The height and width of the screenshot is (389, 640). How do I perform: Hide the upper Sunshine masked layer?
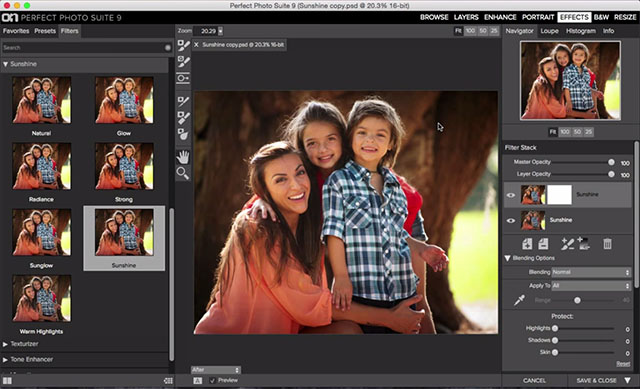click(x=511, y=195)
